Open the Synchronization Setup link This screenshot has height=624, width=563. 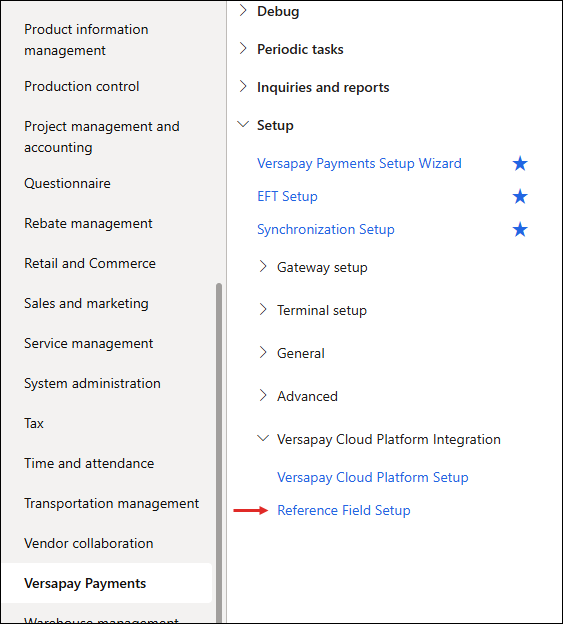326,230
